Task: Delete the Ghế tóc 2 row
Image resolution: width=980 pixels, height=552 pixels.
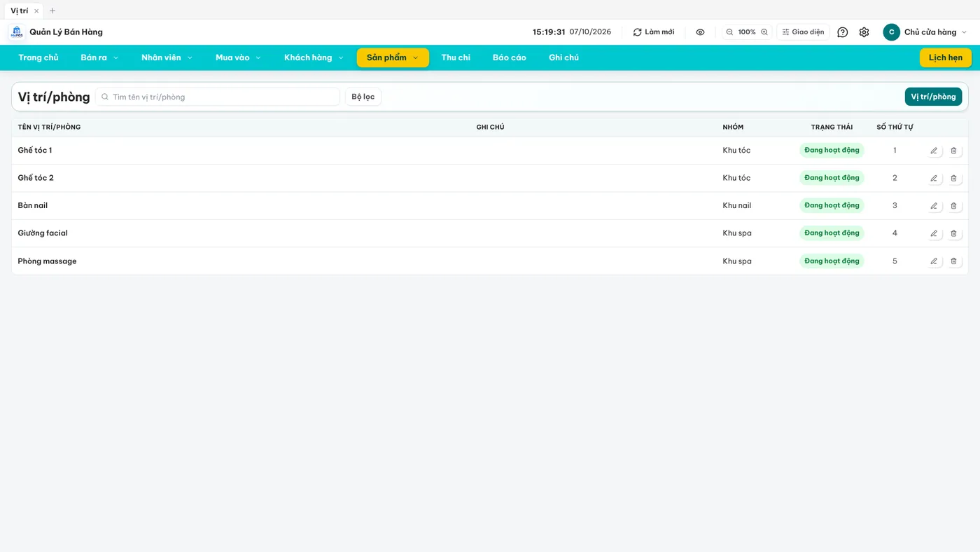Action: (954, 178)
